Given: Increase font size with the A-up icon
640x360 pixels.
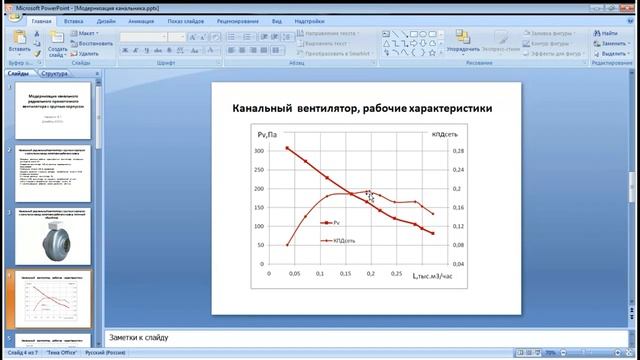Looking at the screenshot, I should (x=193, y=37).
